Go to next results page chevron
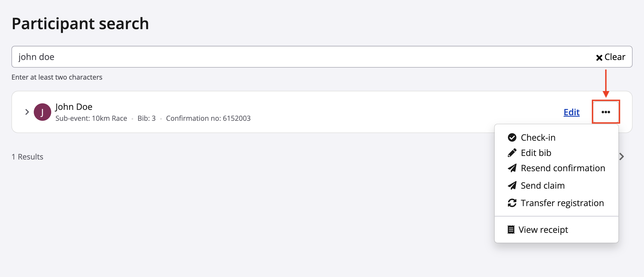This screenshot has width=644, height=277. pos(621,157)
